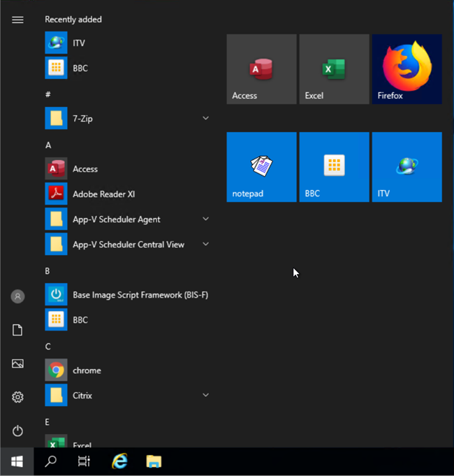Click the Windows Start button
This screenshot has width=454, height=476.
click(17, 461)
